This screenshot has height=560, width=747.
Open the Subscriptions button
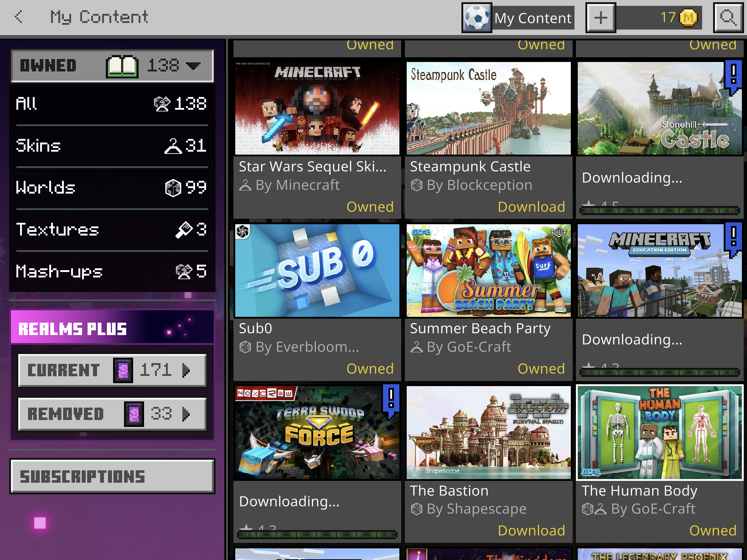(x=112, y=477)
